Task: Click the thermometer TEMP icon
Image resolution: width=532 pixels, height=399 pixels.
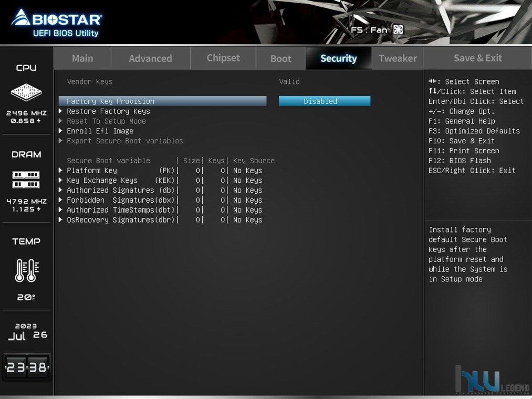Action: click(x=27, y=270)
